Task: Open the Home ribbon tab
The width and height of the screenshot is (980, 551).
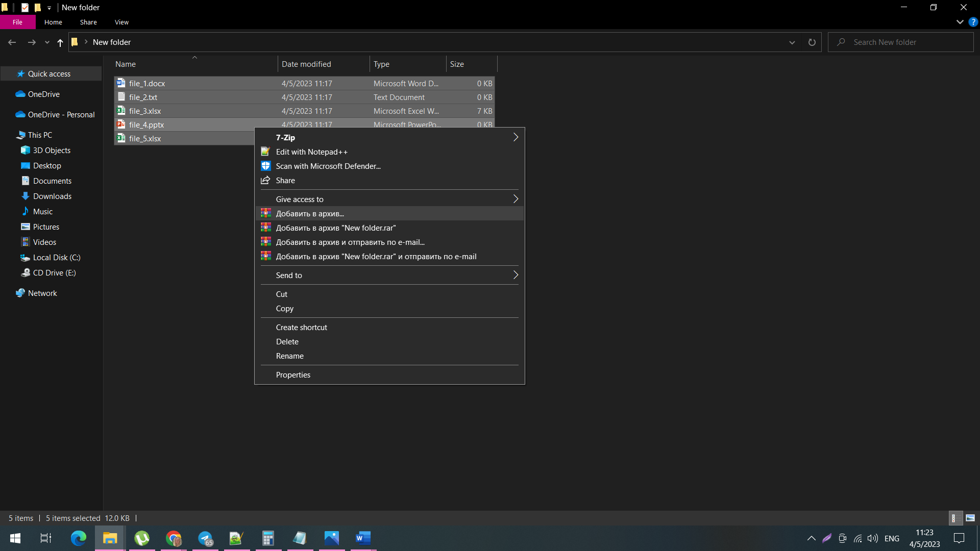Action: (53, 22)
